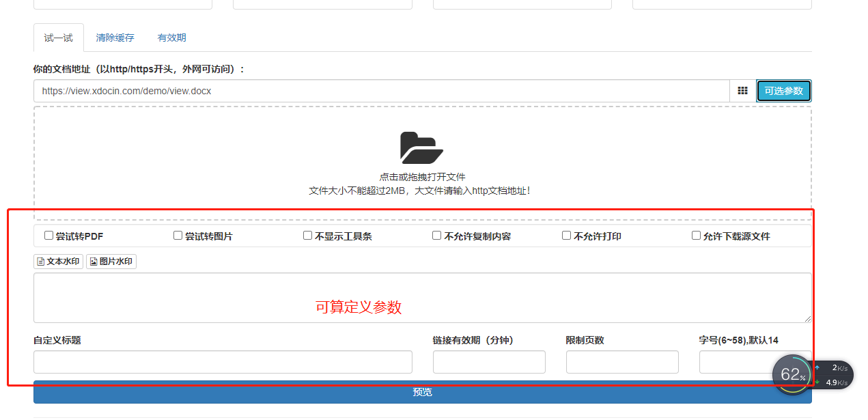Viewport: 868px width, 420px height.
Task: Click the 链接有效期（分钟）input field
Action: pos(488,362)
